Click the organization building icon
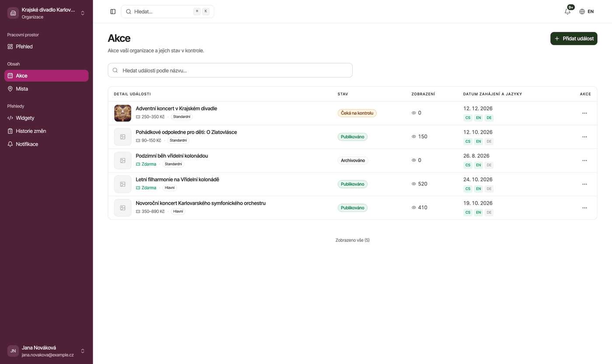The image size is (612, 364). click(x=13, y=13)
